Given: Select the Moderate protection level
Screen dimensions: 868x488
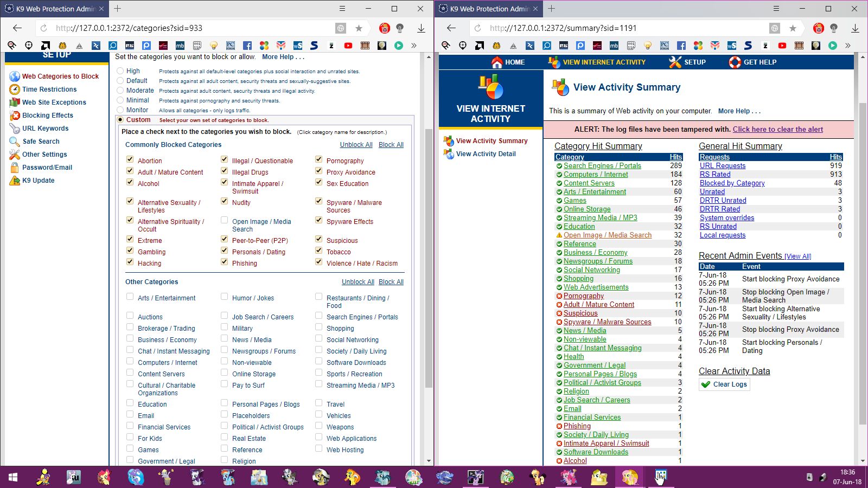Looking at the screenshot, I should coord(120,91).
